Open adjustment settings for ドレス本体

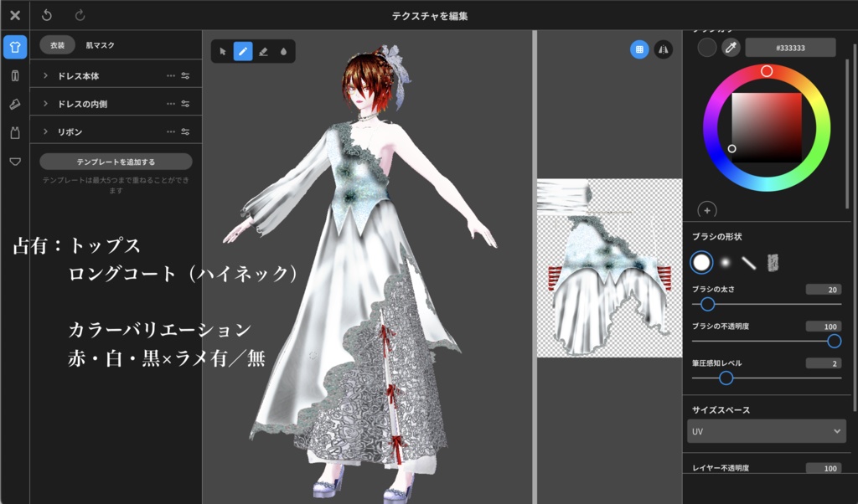[185, 75]
